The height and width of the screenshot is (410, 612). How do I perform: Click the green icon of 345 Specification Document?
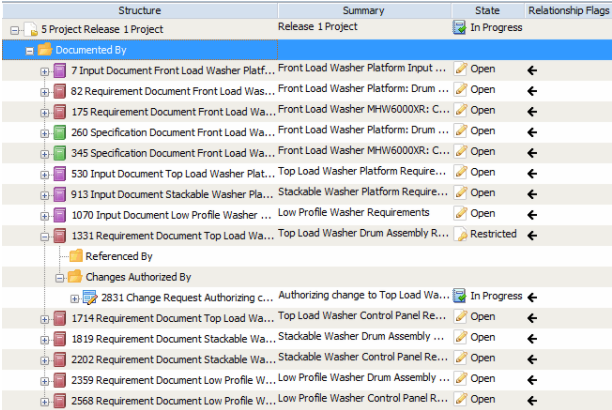[x=60, y=153]
